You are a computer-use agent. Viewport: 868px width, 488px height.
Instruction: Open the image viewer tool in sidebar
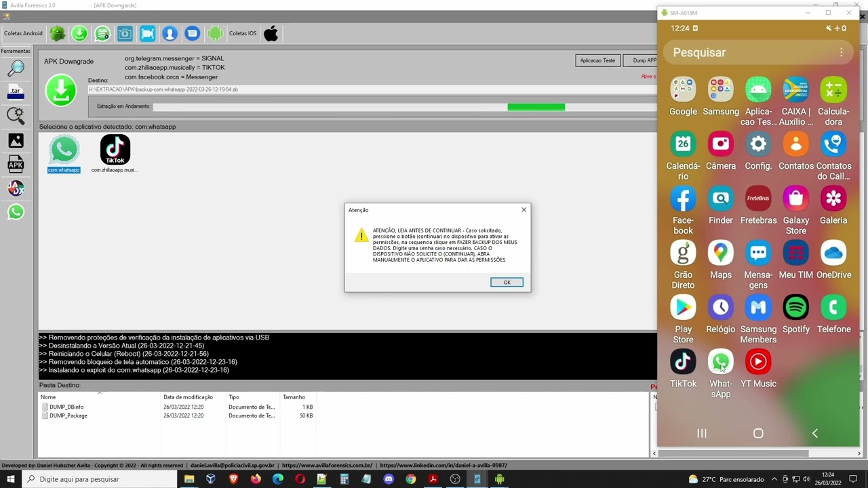coord(16,140)
